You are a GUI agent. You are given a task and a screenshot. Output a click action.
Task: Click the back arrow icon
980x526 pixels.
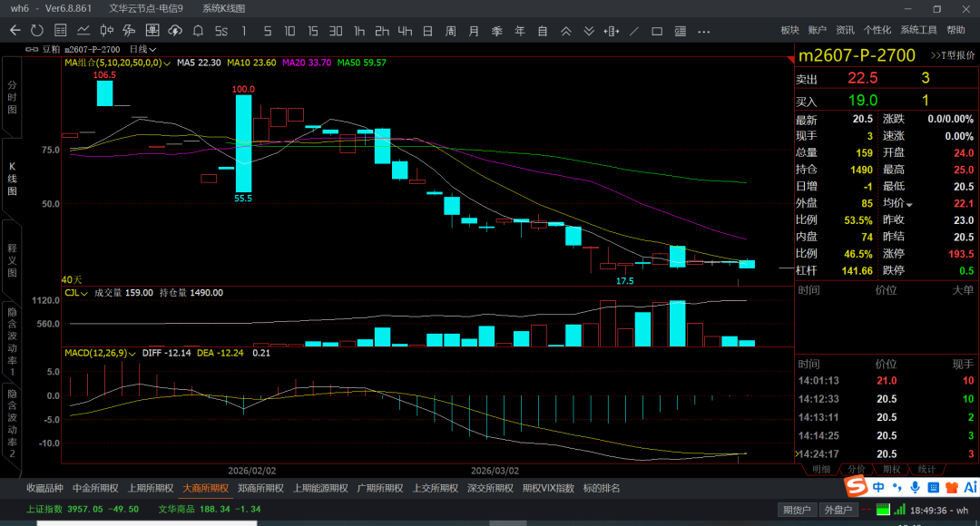[x=15, y=31]
